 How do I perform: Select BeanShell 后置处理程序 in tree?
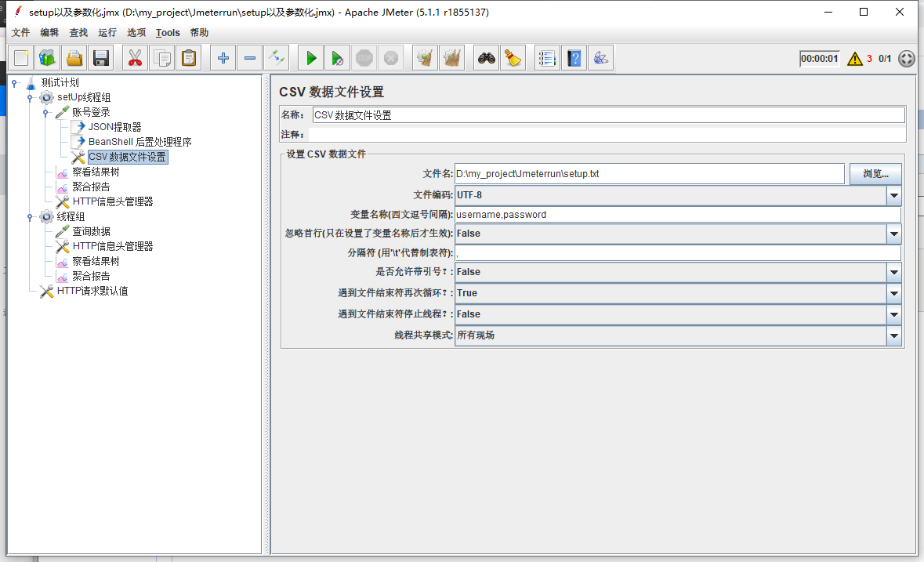140,142
